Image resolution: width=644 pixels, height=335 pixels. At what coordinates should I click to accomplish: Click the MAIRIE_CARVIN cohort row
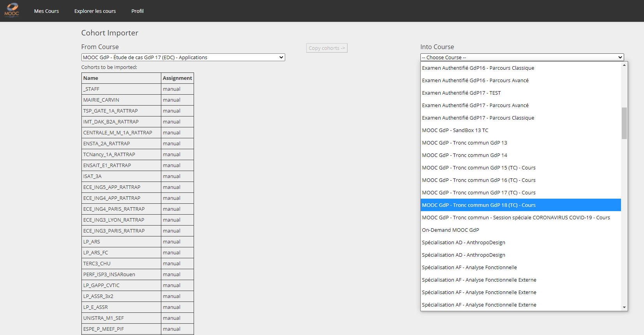pyautogui.click(x=101, y=100)
